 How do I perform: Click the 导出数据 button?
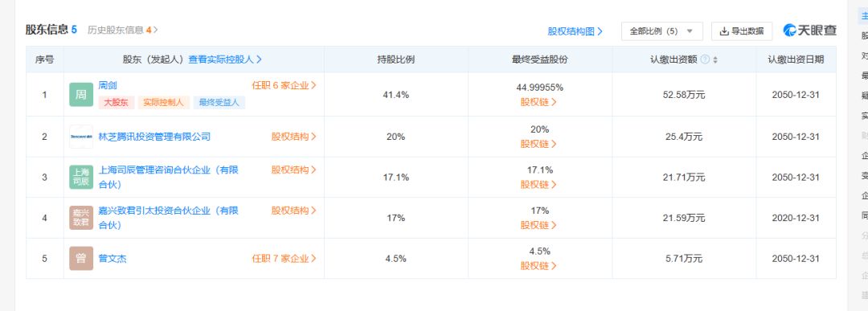[742, 31]
